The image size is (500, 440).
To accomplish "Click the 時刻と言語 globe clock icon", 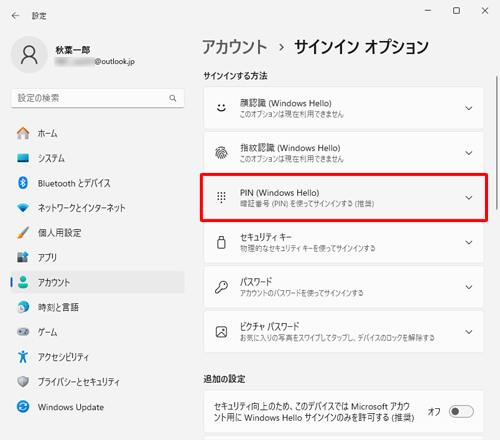I will [x=23, y=307].
